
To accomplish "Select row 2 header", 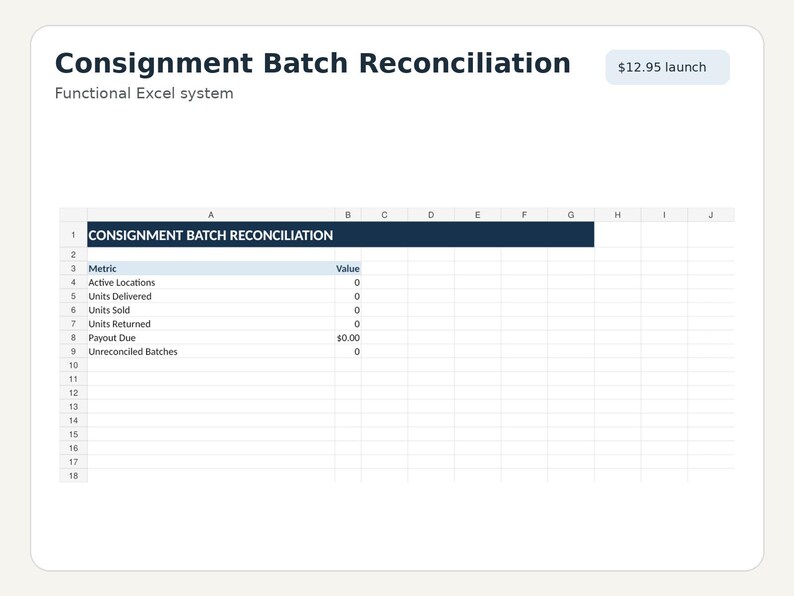I will click(73, 254).
